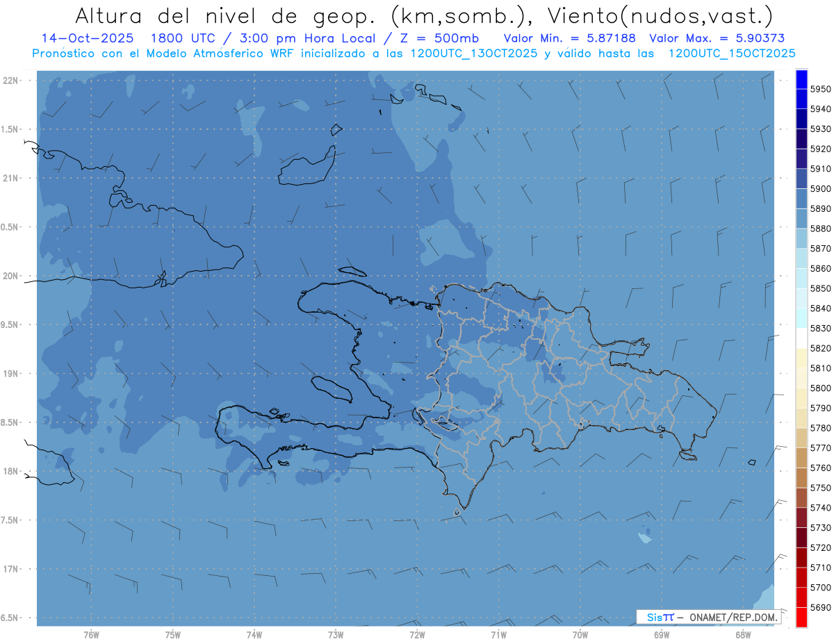This screenshot has width=834, height=644.
Task: Click the WRF model forecast subtitle line
Action: [x=414, y=53]
